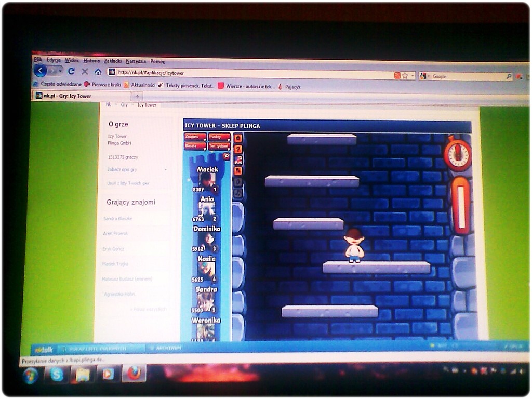Open the nktalk chat bar
This screenshot has height=399, width=532.
[x=44, y=350]
